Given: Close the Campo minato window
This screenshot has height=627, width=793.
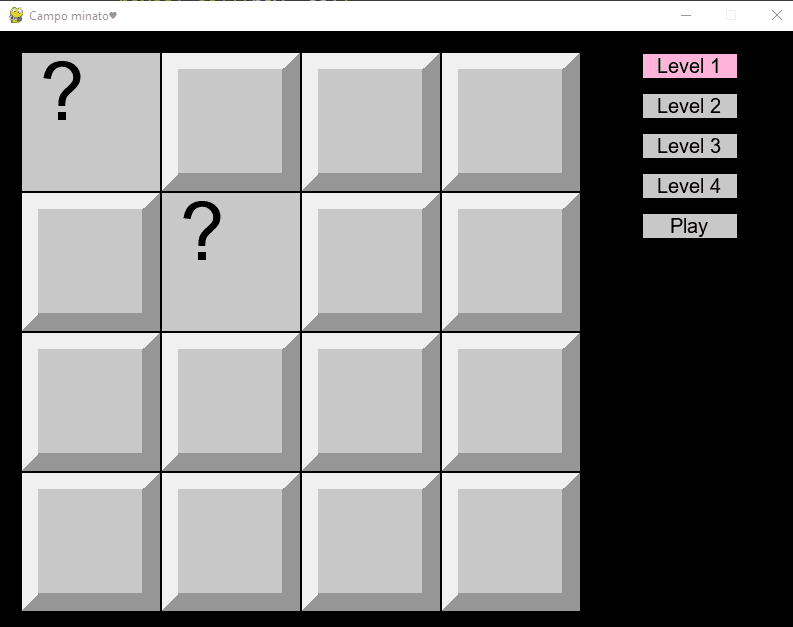Looking at the screenshot, I should tap(777, 15).
